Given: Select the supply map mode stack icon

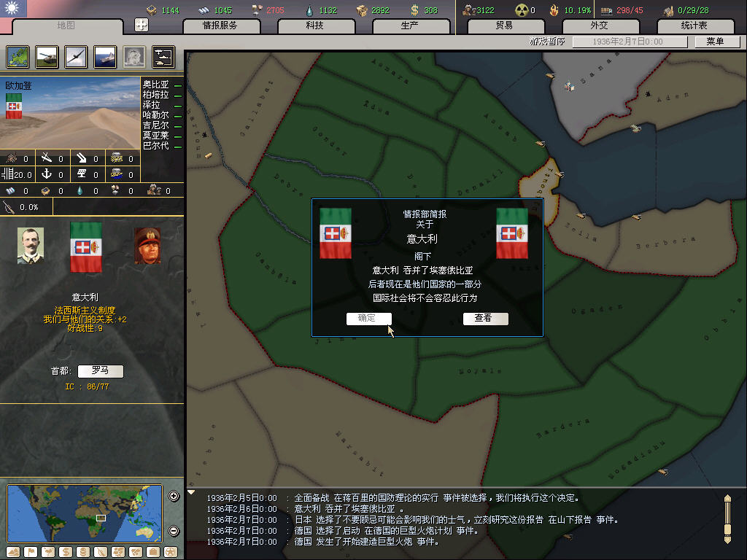Looking at the screenshot, I should [83, 552].
